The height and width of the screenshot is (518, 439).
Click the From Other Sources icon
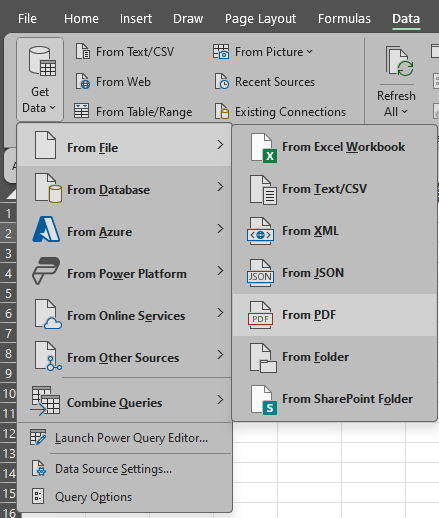pyautogui.click(x=48, y=356)
